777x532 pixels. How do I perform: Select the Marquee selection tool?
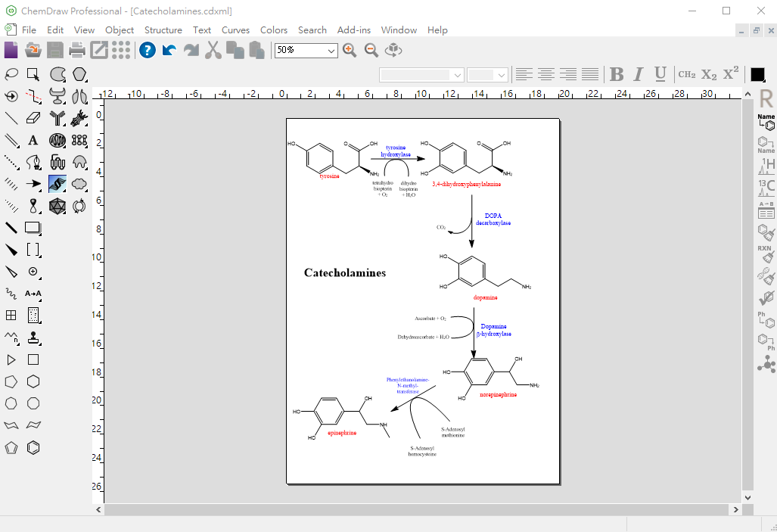click(x=33, y=74)
